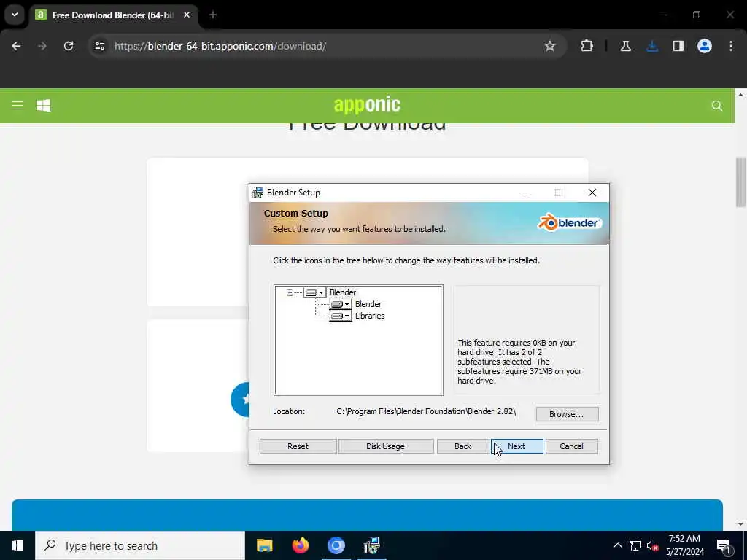The height and width of the screenshot is (560, 747).
Task: Toggle Chrome side panel
Action: coord(678,46)
